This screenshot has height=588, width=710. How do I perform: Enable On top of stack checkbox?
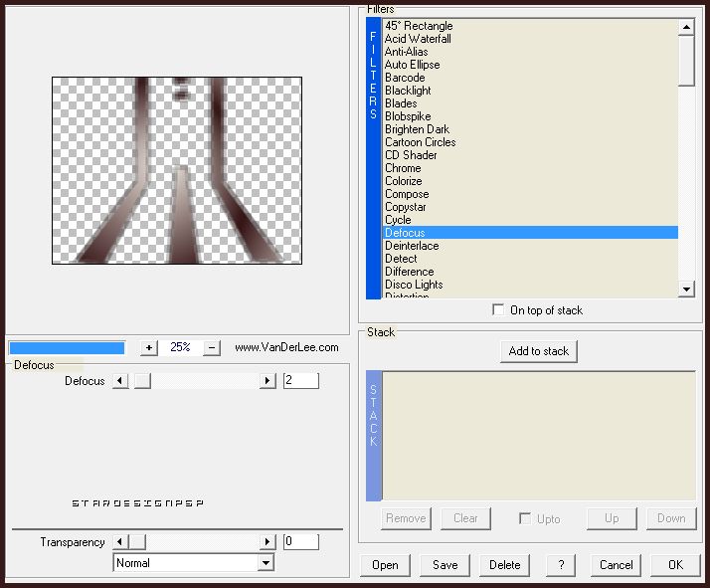pyautogui.click(x=498, y=309)
